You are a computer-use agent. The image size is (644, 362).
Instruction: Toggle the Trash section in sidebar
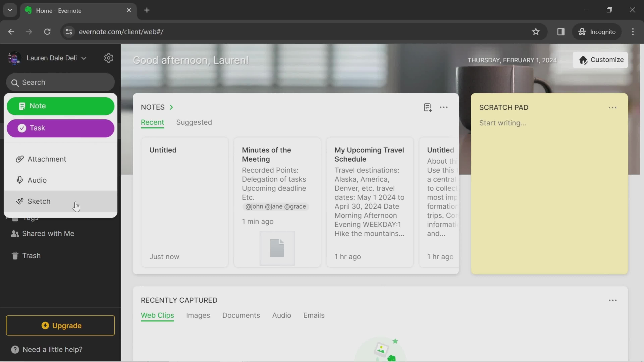[31, 255]
